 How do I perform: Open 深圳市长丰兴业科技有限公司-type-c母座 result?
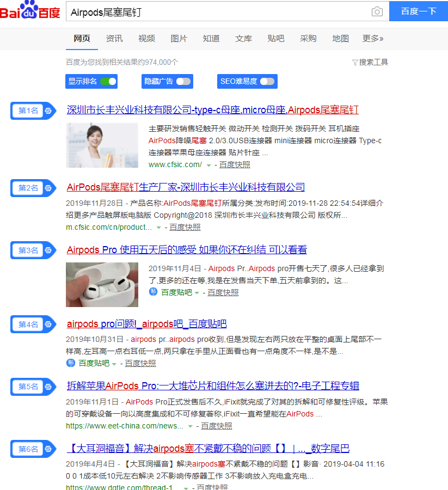212,110
